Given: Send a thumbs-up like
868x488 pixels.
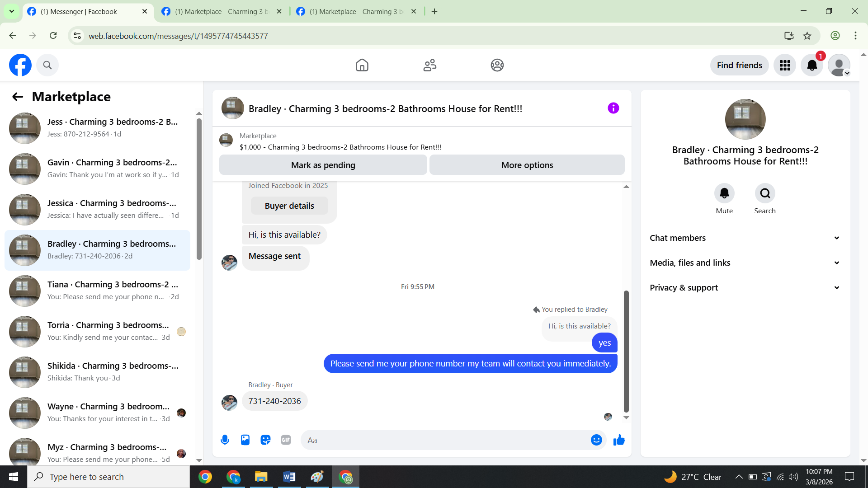Looking at the screenshot, I should 619,440.
